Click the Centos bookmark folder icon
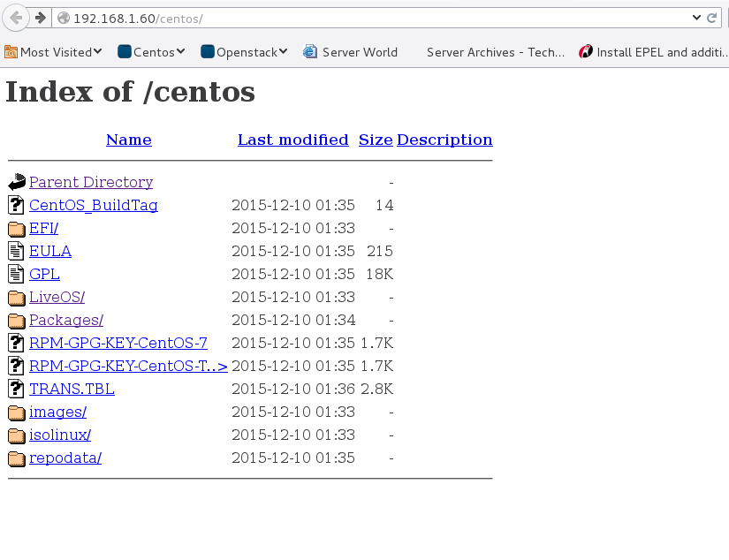 [125, 51]
